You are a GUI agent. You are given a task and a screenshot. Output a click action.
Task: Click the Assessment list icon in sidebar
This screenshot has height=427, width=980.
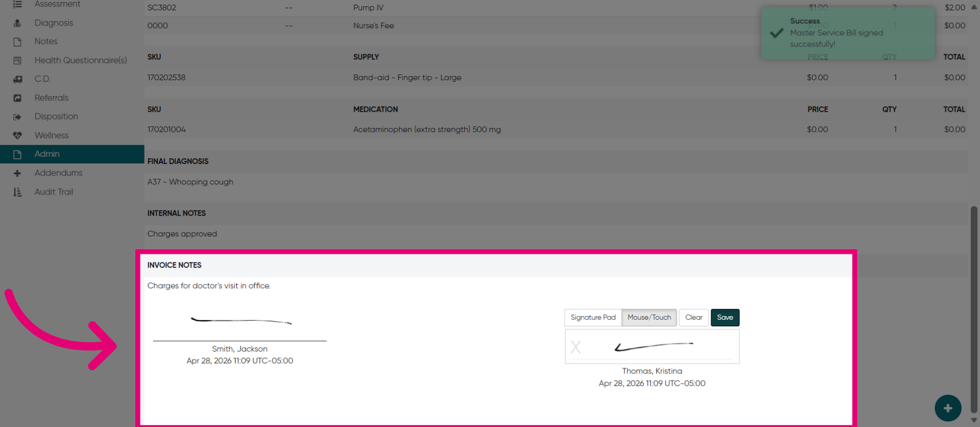click(17, 4)
